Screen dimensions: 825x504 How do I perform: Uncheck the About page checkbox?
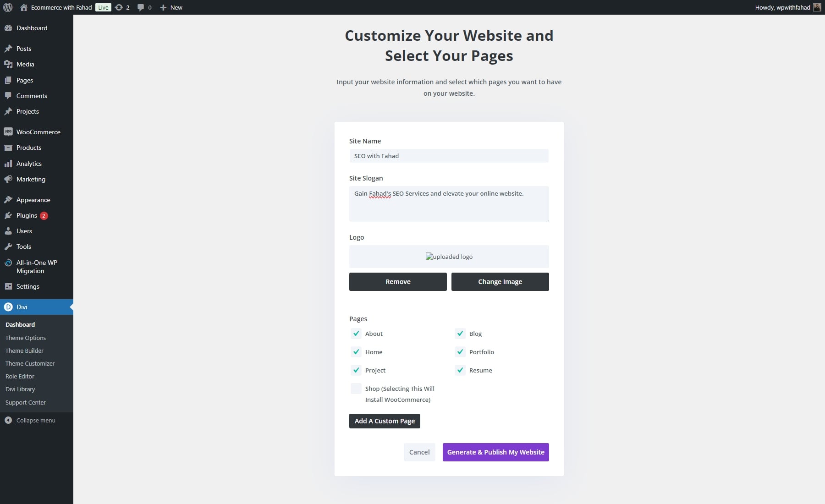356,334
